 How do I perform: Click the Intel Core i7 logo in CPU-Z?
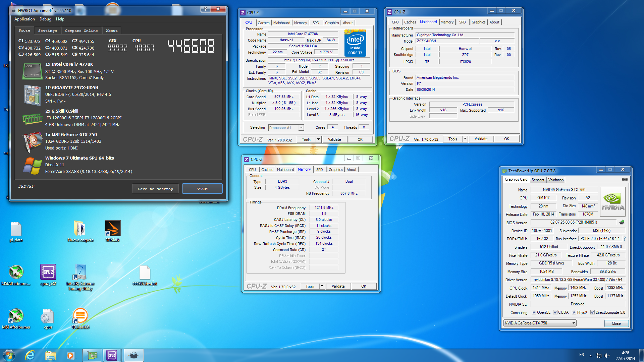point(355,43)
